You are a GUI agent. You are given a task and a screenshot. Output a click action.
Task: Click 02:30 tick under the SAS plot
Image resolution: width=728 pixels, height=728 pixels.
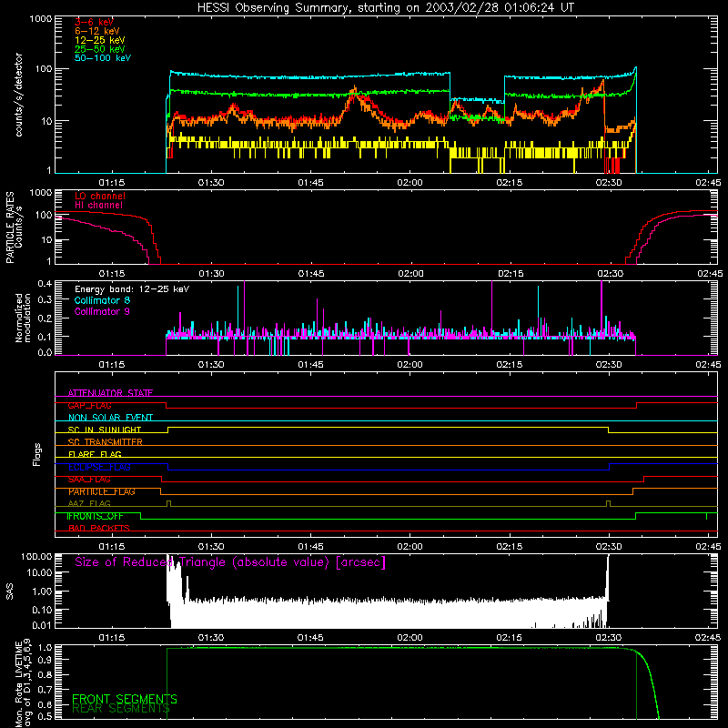[x=609, y=638]
